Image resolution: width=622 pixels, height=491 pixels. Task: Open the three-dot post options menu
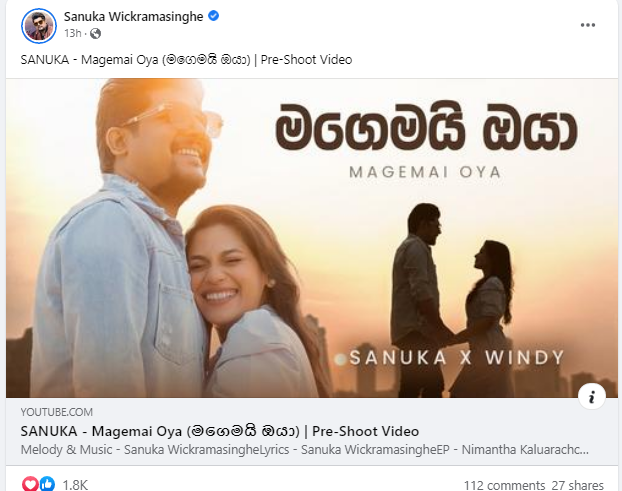587,25
